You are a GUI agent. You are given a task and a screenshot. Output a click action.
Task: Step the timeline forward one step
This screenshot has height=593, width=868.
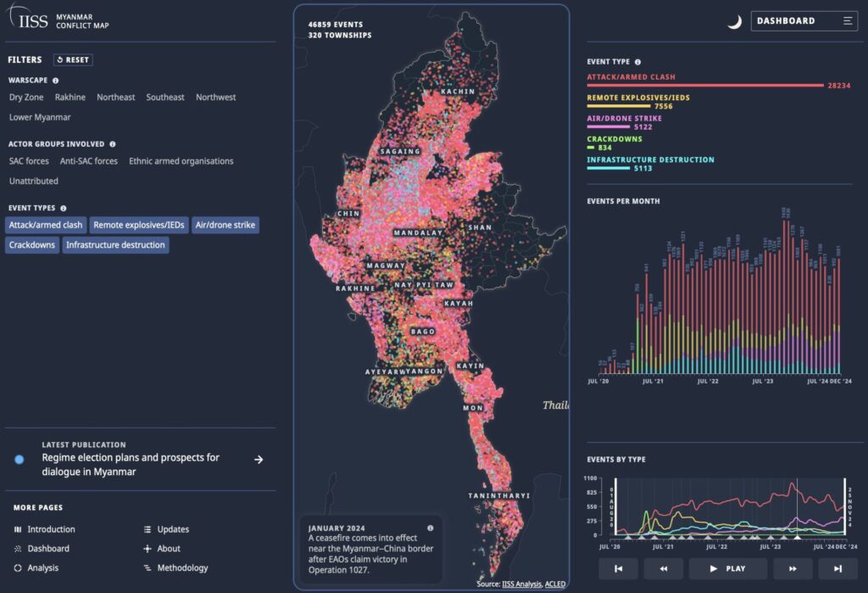point(793,568)
